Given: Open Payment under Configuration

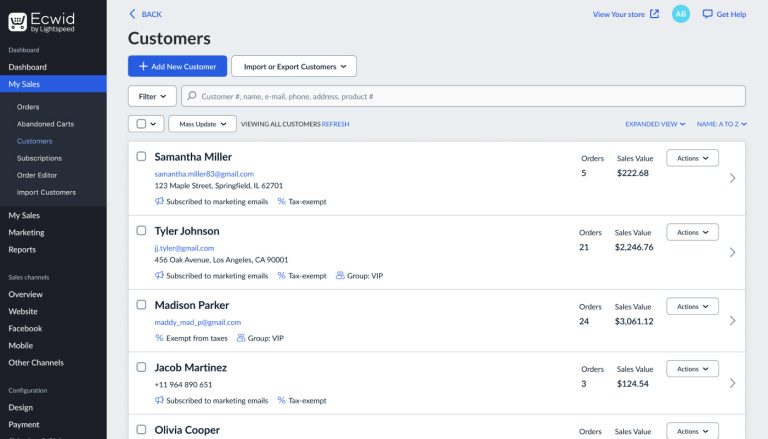Looking at the screenshot, I should pyautogui.click(x=24, y=424).
